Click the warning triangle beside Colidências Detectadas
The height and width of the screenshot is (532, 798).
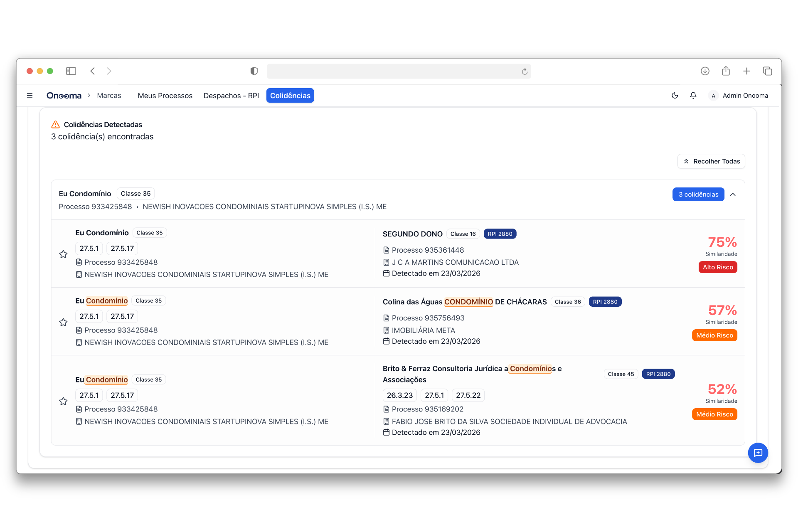[x=55, y=124]
